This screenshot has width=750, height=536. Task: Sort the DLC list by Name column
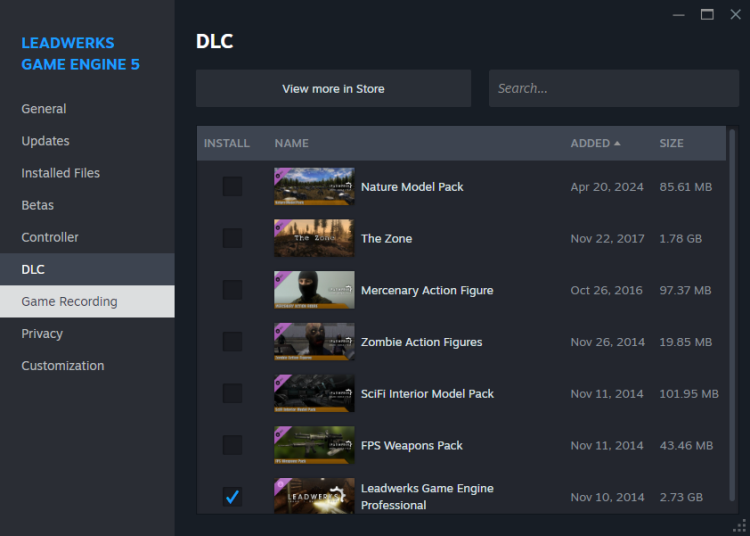[x=291, y=144]
